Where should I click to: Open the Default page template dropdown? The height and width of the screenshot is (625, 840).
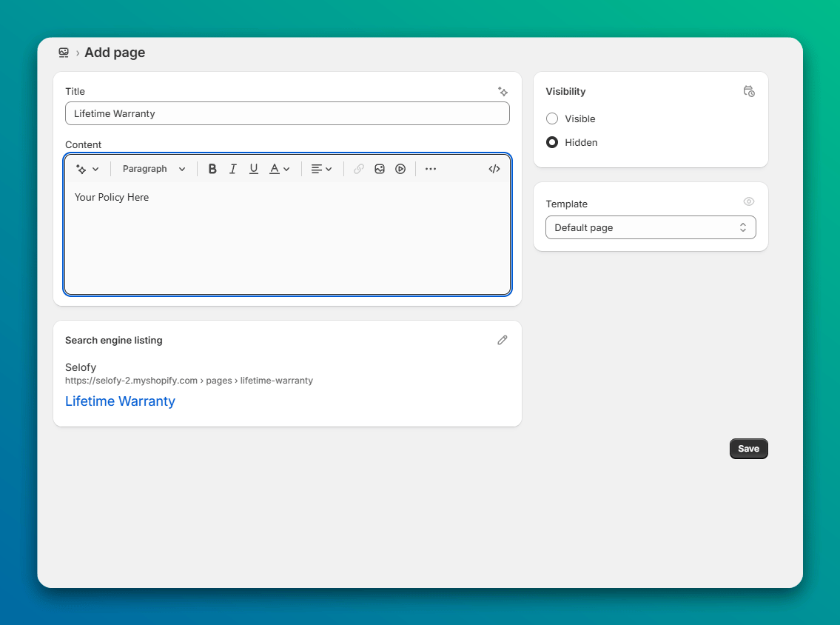[650, 227]
